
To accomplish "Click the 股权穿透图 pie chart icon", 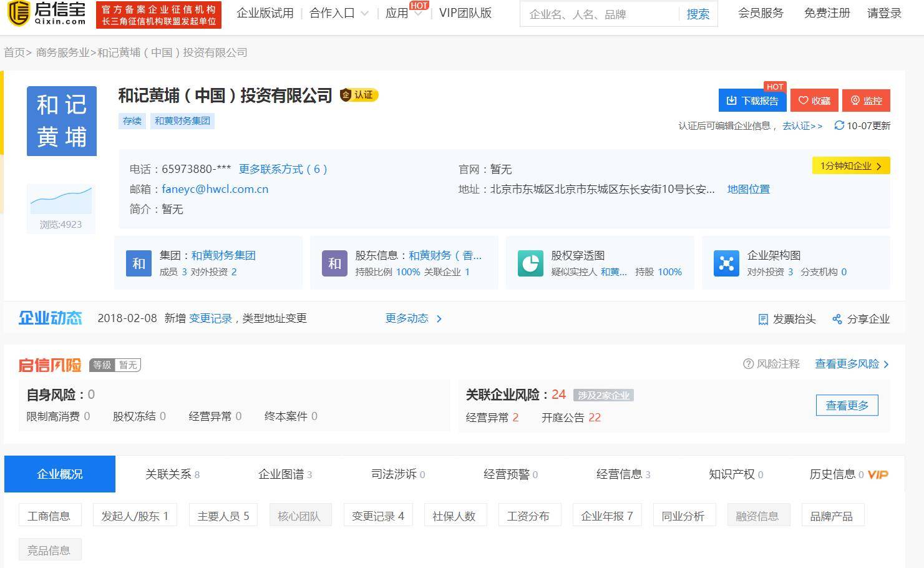I will click(530, 263).
